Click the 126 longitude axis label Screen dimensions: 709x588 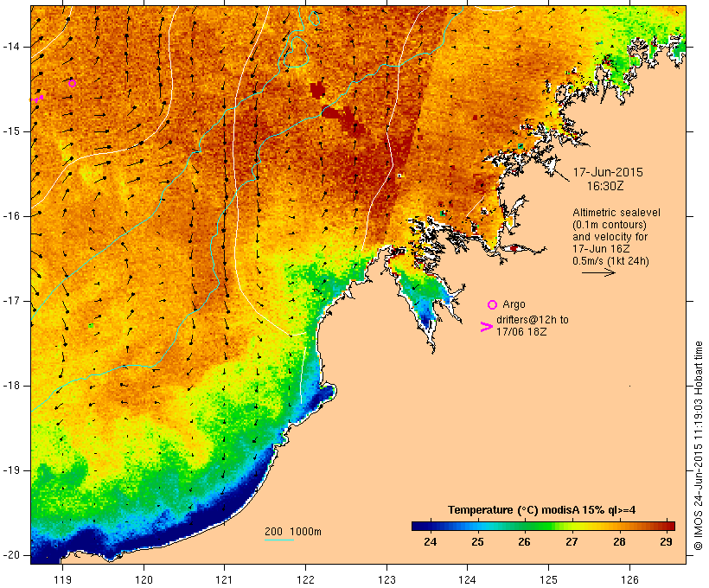coord(629,580)
